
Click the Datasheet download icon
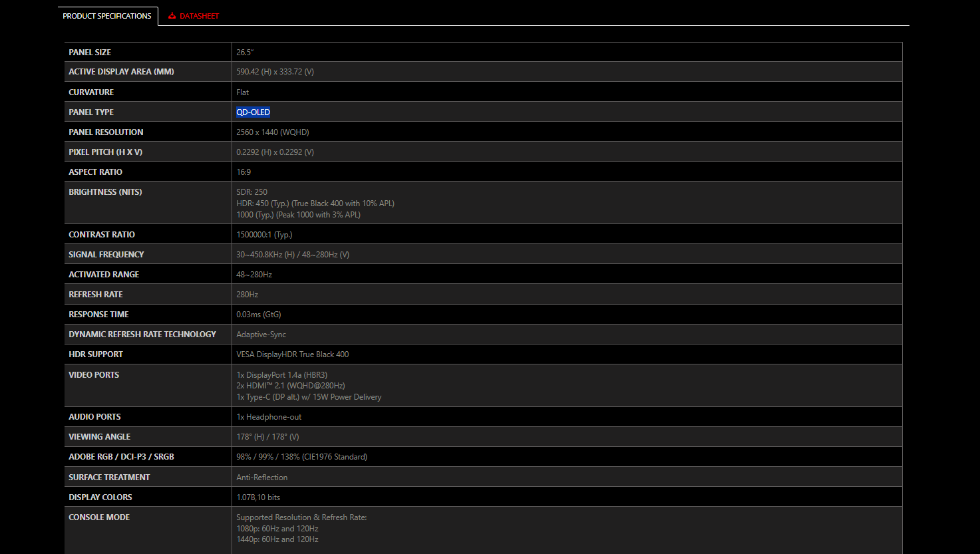pyautogui.click(x=172, y=16)
